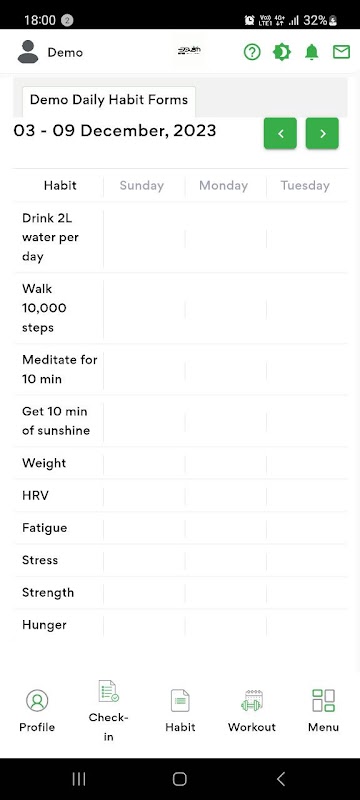Tap the Demo user avatar icon
This screenshot has height=800, width=360.
(x=28, y=52)
